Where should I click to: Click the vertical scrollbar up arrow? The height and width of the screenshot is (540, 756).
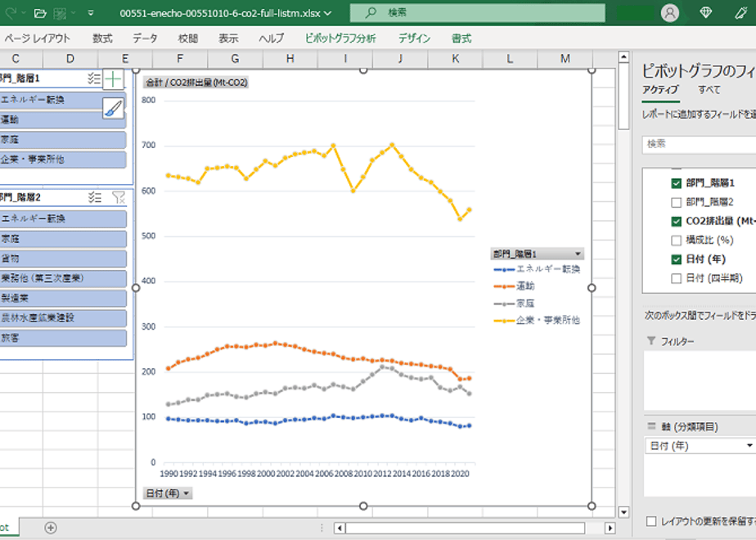[x=623, y=57]
